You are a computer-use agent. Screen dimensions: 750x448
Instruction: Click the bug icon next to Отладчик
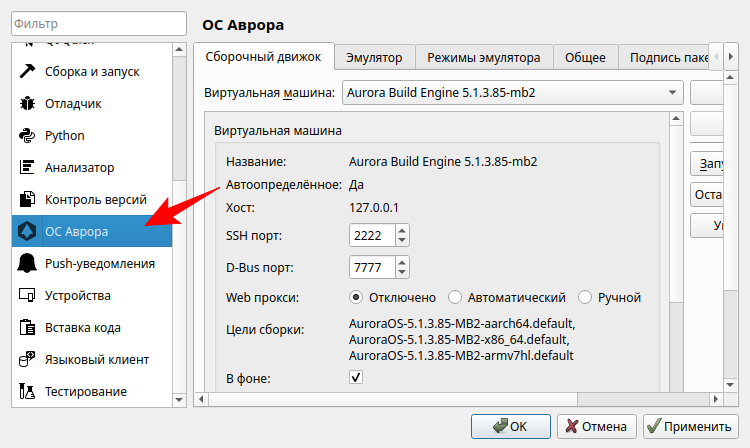tap(27, 103)
